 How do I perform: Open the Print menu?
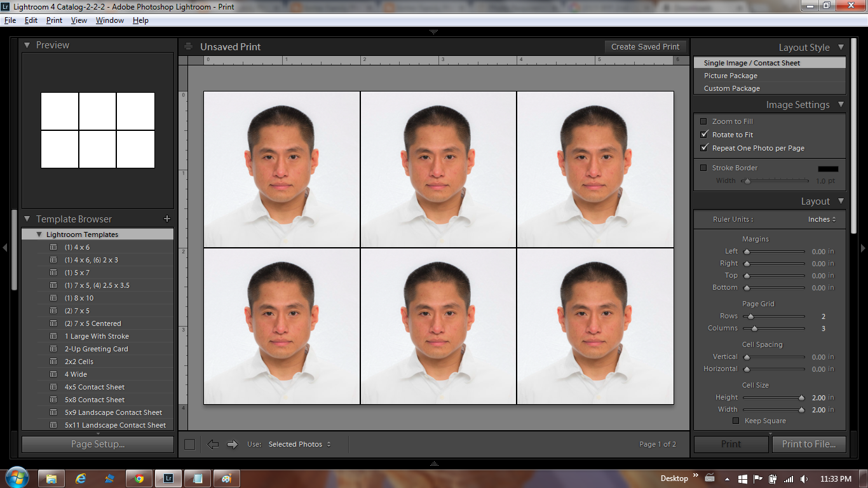click(x=54, y=20)
